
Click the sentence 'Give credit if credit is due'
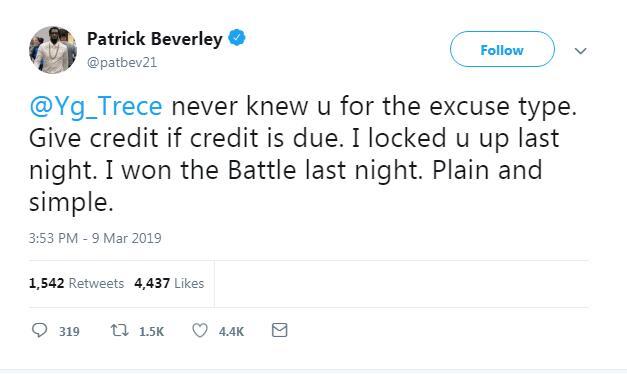186,138
